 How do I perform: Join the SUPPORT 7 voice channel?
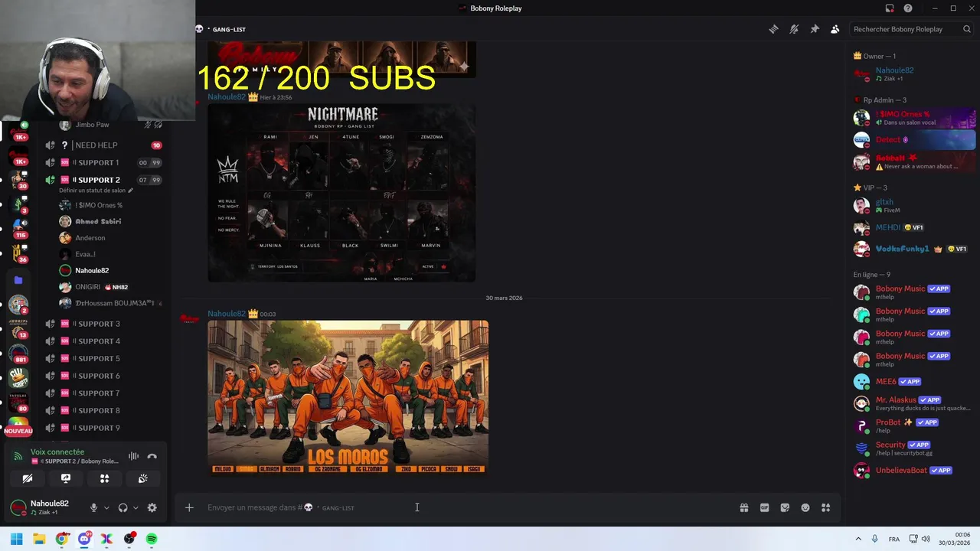pos(103,393)
